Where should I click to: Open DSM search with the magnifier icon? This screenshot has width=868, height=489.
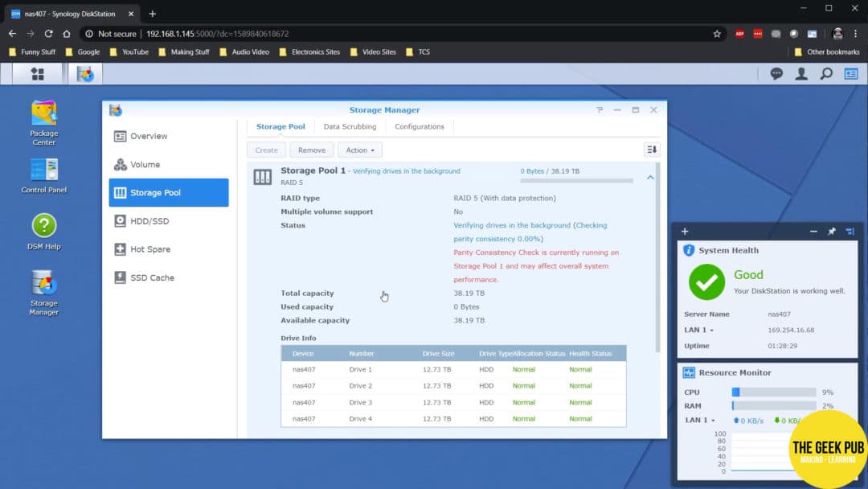[825, 73]
